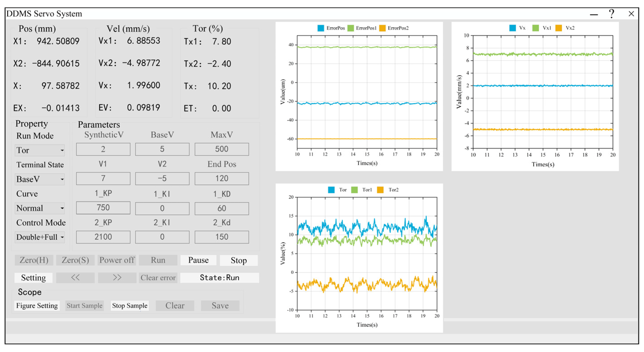Expand the Terminal State BaseV dropdown

(x=40, y=179)
